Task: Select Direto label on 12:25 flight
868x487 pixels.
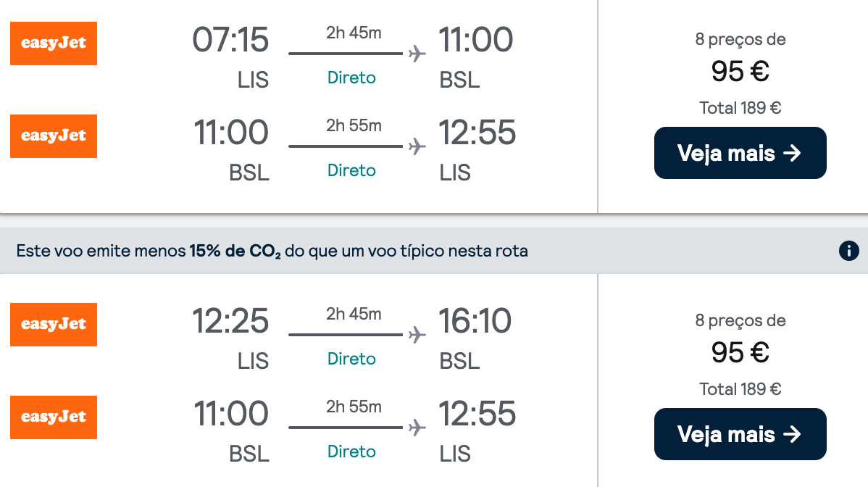Action: 351,359
